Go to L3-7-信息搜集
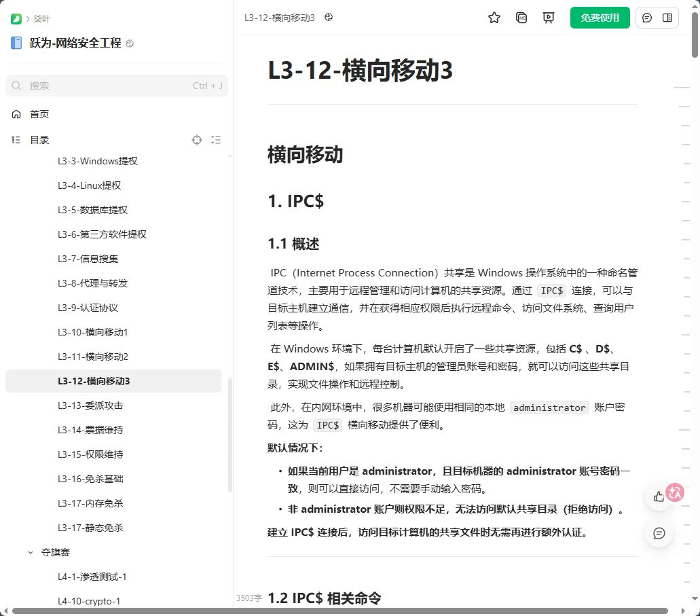 88,259
